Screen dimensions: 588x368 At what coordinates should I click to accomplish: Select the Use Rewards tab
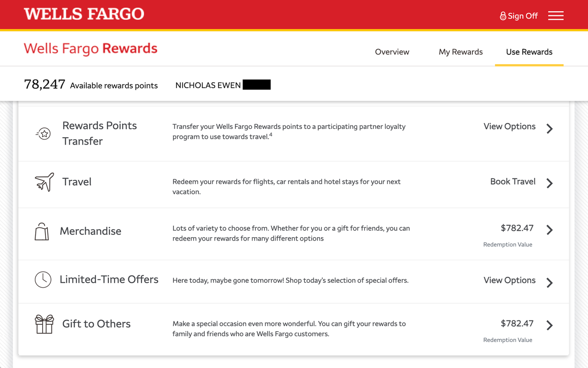click(x=529, y=51)
